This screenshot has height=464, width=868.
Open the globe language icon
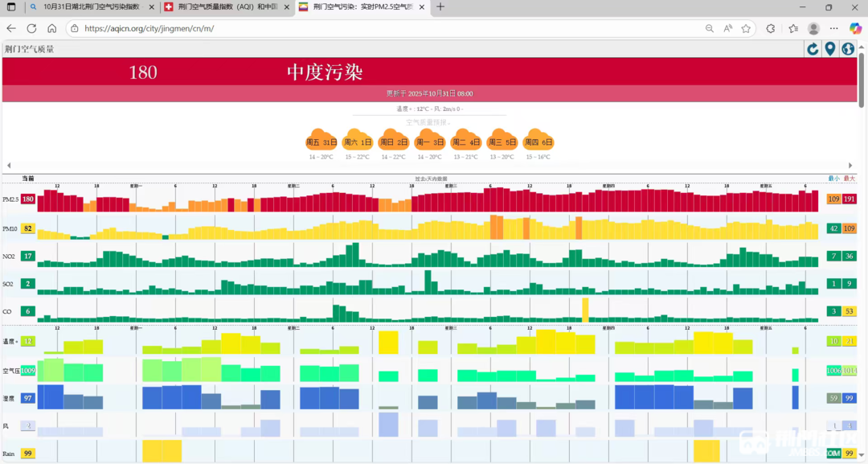coord(848,49)
